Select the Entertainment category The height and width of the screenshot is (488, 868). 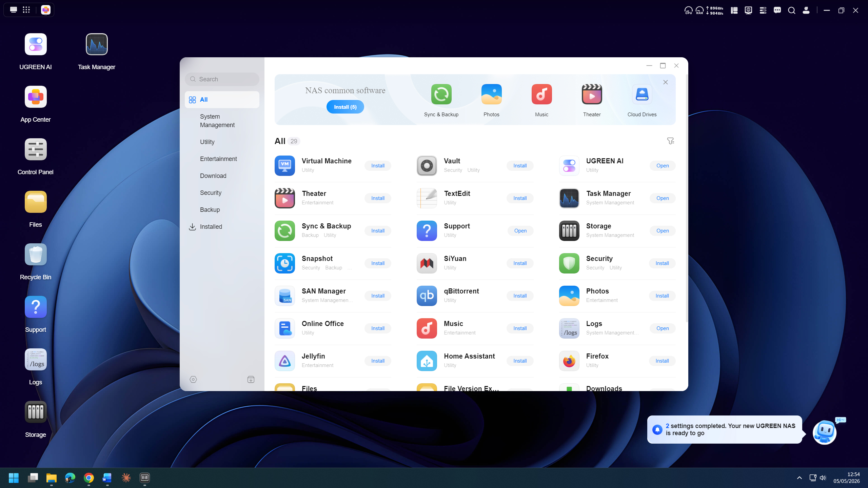(x=222, y=159)
